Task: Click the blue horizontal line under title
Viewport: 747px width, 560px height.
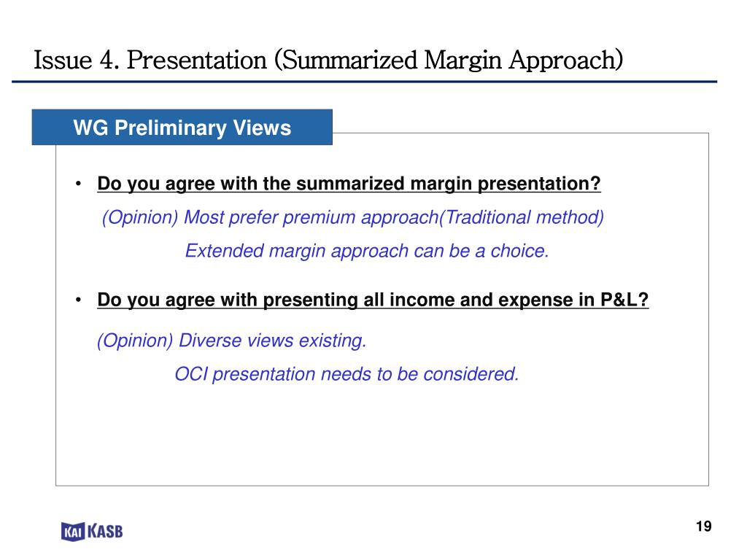Action: coord(365,82)
